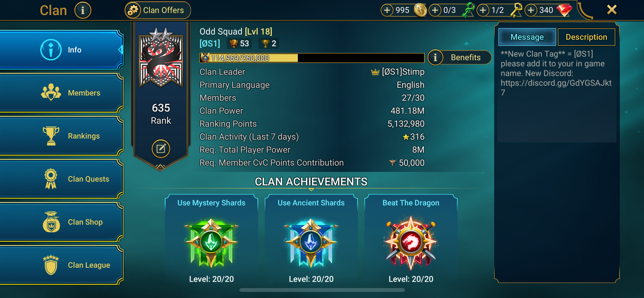Click the achievements horizontal scrollbar

pos(322,290)
